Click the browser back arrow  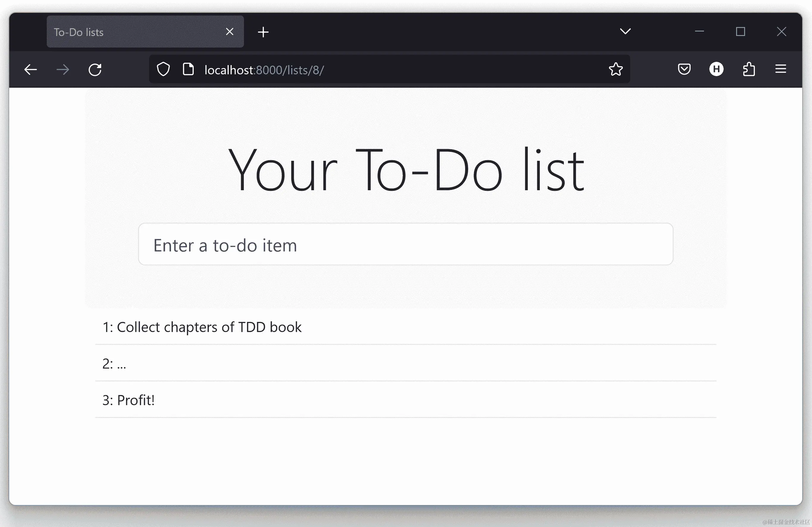(30, 70)
